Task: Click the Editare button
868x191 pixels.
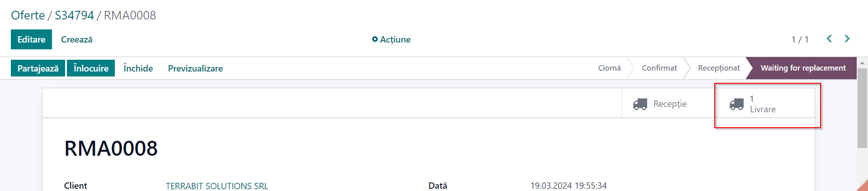Action: point(31,39)
